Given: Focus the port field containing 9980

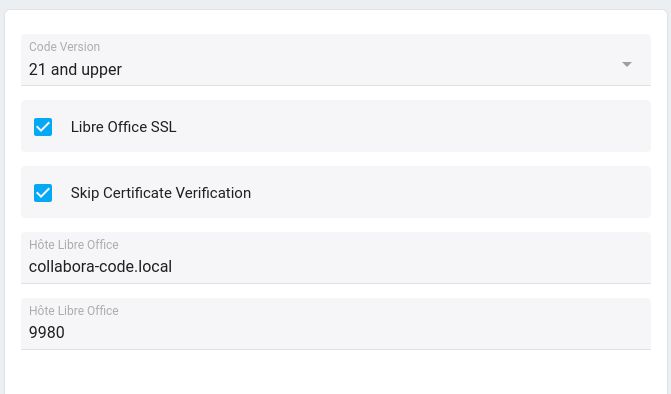Looking at the screenshot, I should pyautogui.click(x=336, y=324).
